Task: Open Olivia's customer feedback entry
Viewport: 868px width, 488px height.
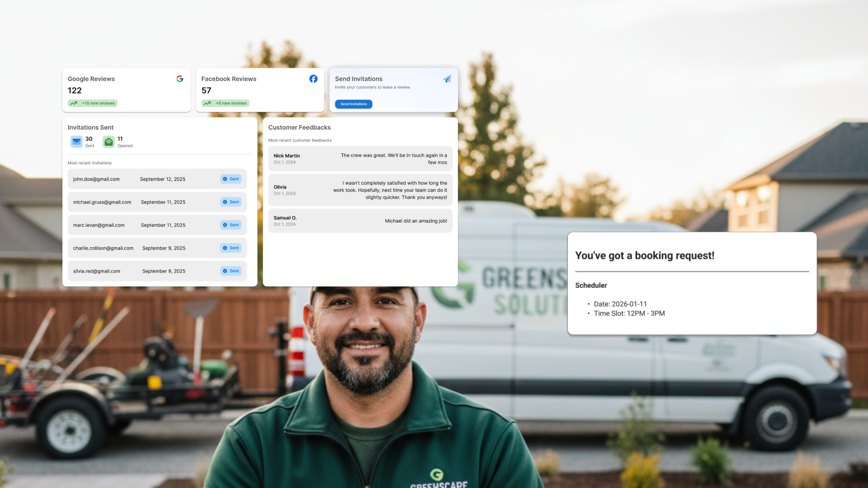Action: (x=360, y=190)
